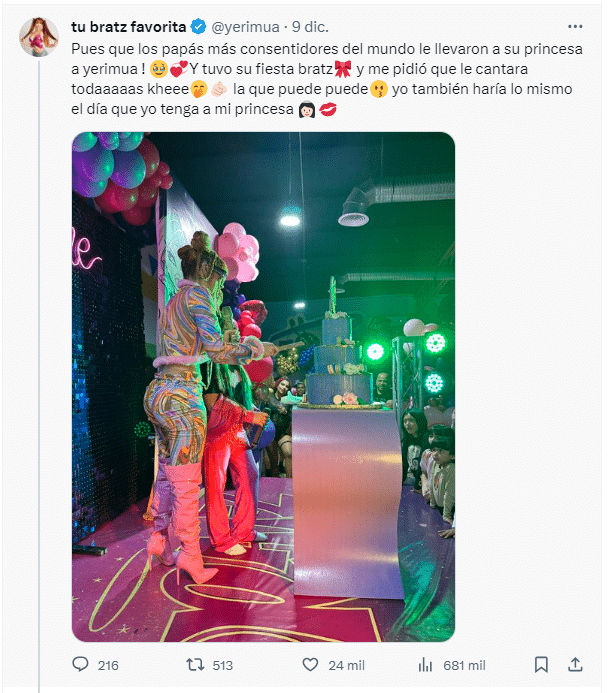611x693 pixels.
Task: Click the @yerimua handle
Action: [245, 27]
